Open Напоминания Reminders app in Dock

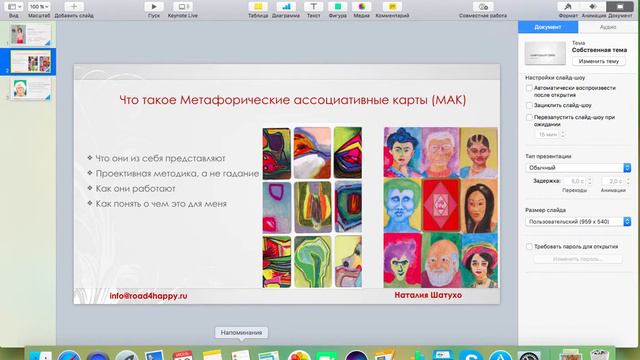[241, 354]
